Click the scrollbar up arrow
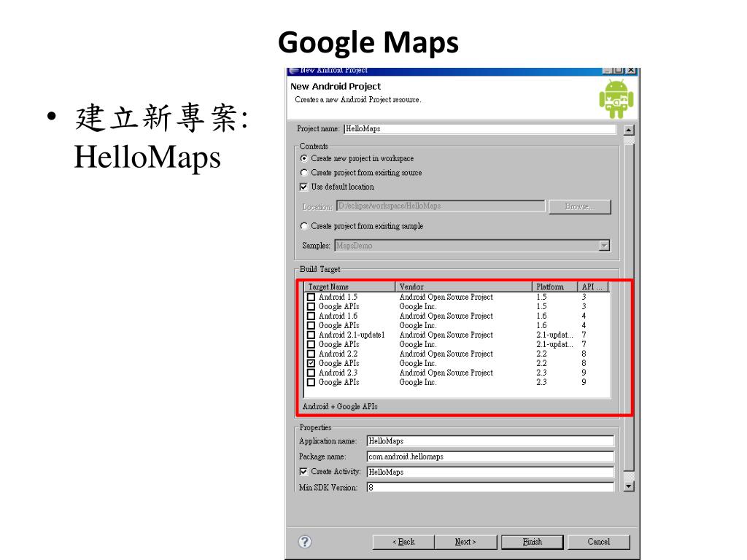This screenshot has width=747, height=560. click(629, 130)
